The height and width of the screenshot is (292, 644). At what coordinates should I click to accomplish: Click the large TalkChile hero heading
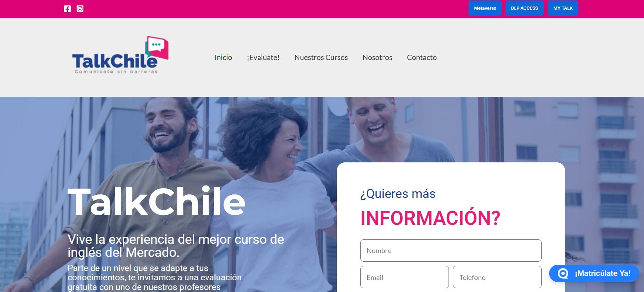coord(156,201)
